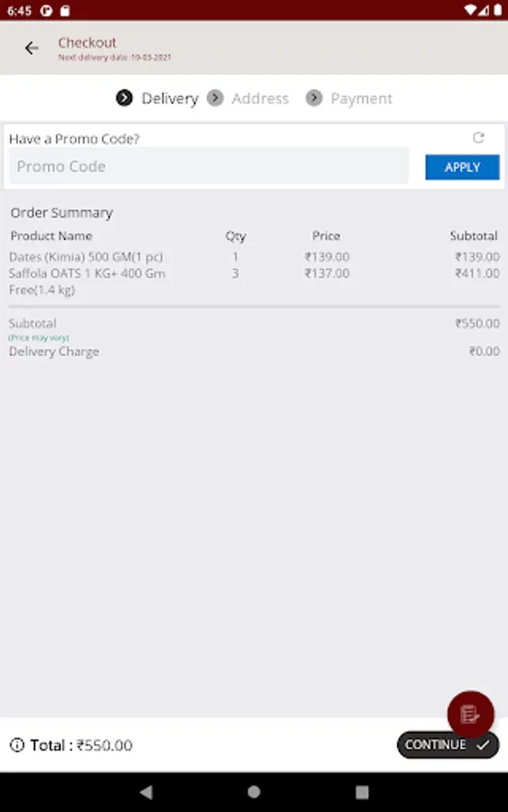Click the Address step arrow icon
This screenshot has height=812, width=508.
215,97
